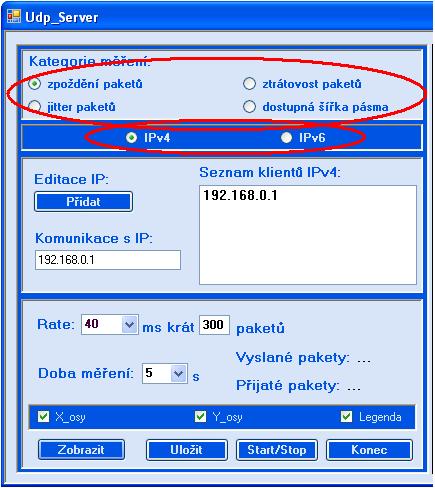Viewport: 435px width, 488px height.
Task: Toggle the Y_osy checkbox
Action: tap(200, 416)
